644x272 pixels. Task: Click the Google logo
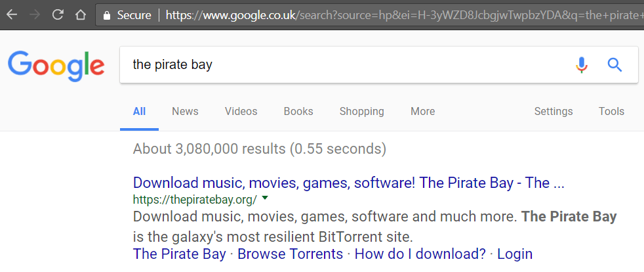(56, 66)
